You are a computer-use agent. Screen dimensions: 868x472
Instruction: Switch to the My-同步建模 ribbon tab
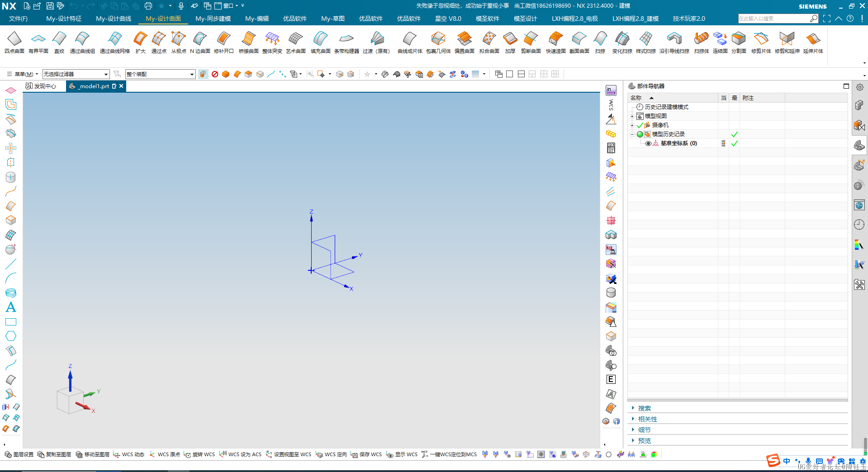(213, 19)
